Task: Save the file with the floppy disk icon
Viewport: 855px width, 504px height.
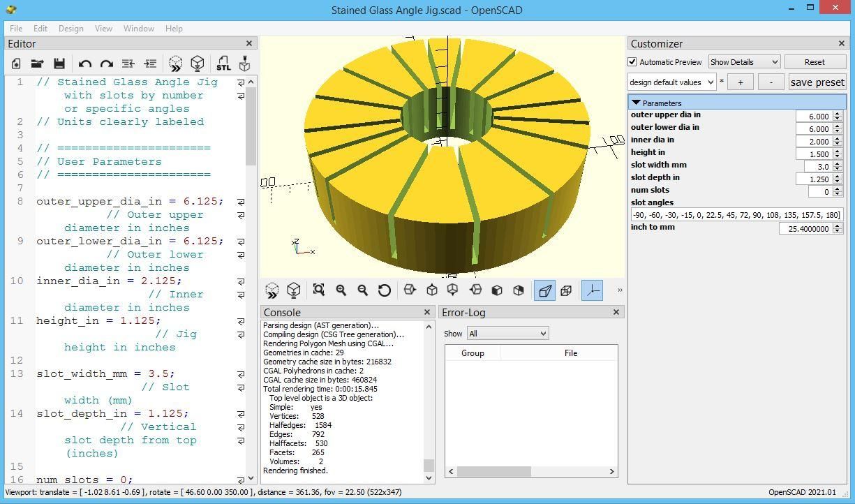Action: click(59, 64)
